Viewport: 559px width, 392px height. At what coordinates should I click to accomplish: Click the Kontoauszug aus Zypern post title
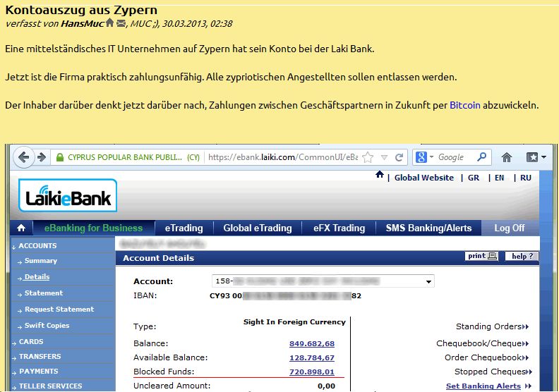tap(81, 10)
